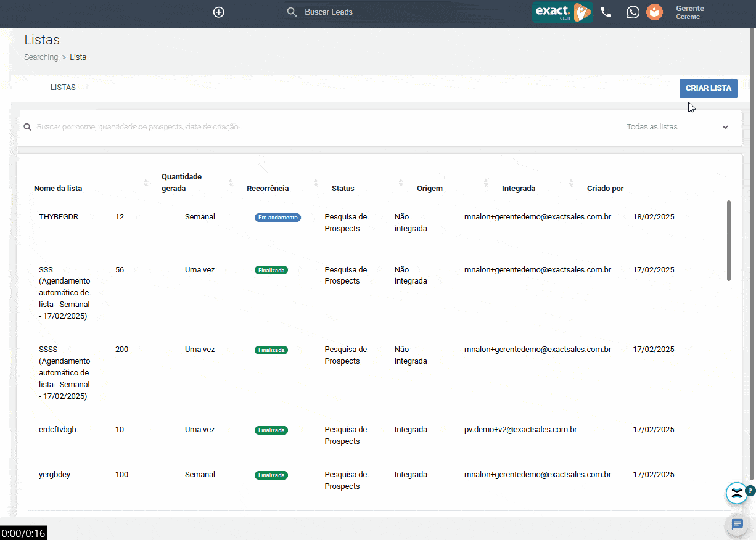Viewport: 756px width, 540px height.
Task: Click the phone call icon
Action: [606, 12]
